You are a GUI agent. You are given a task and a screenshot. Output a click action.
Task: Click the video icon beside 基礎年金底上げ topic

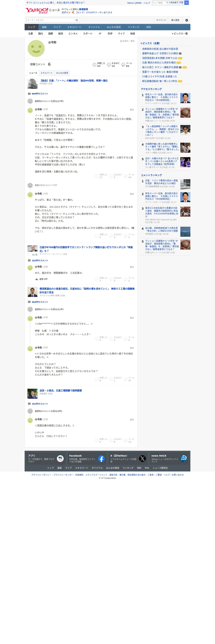coord(180,53)
